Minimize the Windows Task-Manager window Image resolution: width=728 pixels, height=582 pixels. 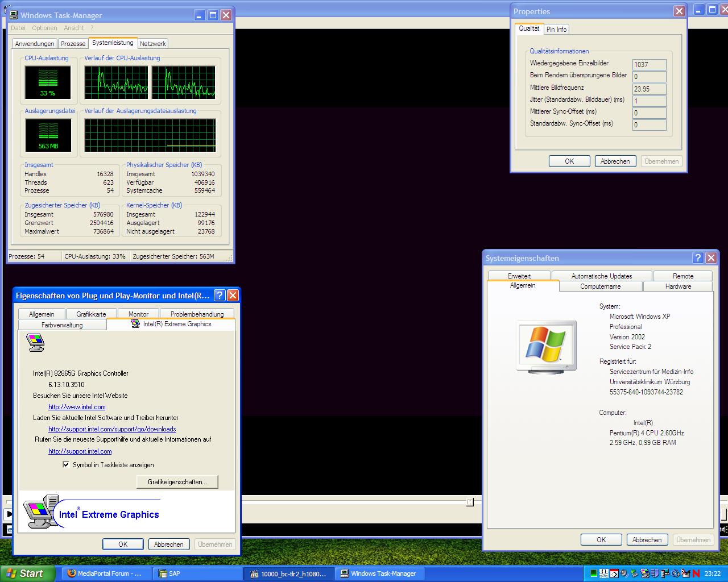(200, 15)
